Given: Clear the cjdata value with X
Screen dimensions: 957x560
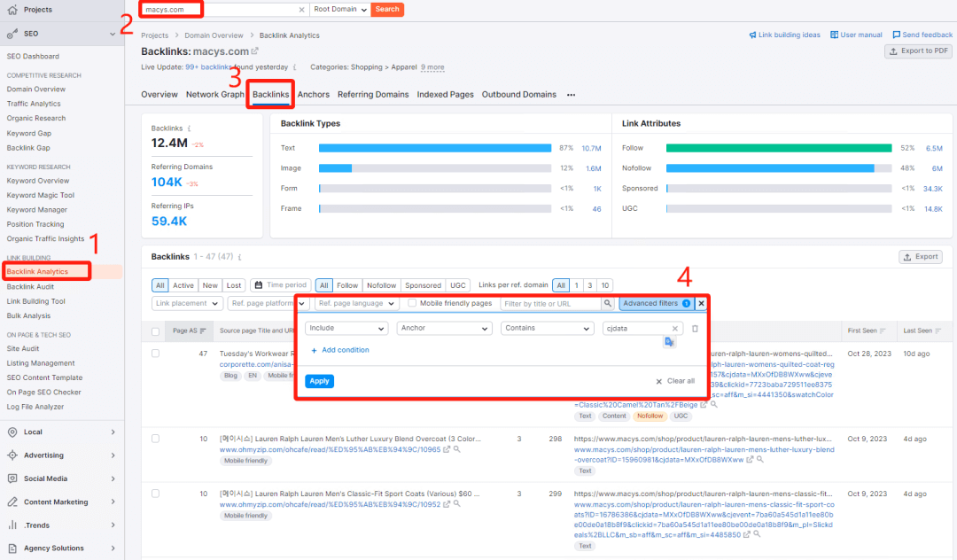Looking at the screenshot, I should point(675,328).
